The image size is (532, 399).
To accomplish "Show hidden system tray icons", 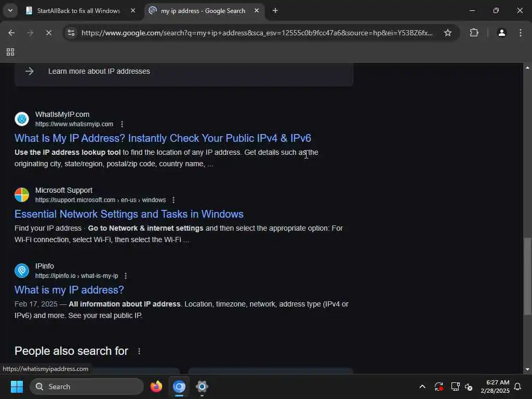I will tap(422, 387).
